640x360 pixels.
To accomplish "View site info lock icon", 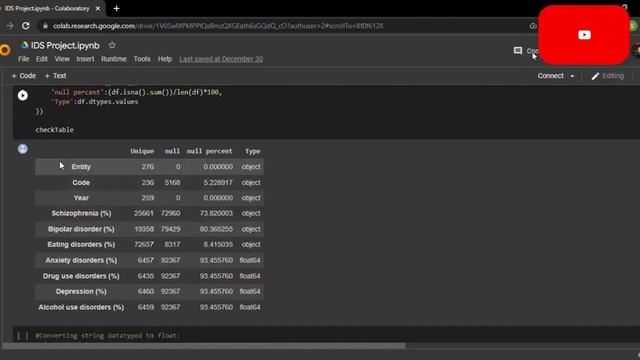I will pyautogui.click(x=45, y=26).
